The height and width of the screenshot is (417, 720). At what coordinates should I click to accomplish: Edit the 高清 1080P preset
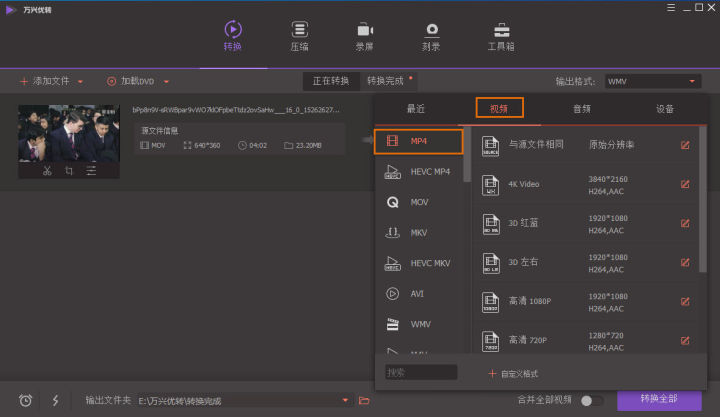pyautogui.click(x=685, y=301)
